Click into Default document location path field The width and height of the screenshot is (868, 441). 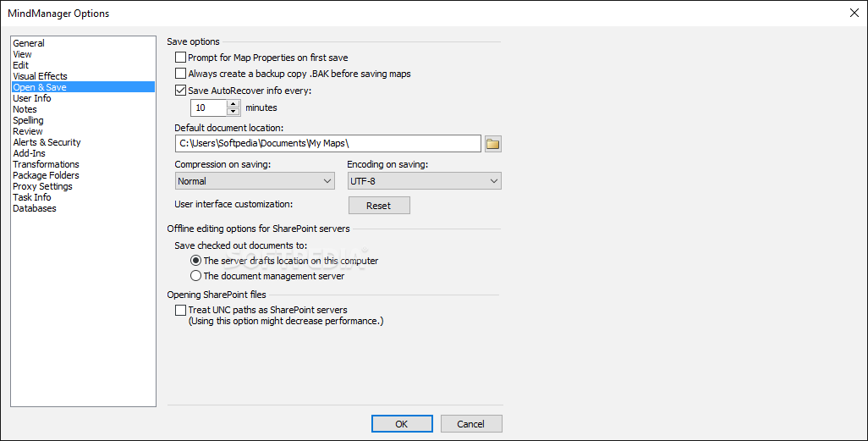(327, 144)
